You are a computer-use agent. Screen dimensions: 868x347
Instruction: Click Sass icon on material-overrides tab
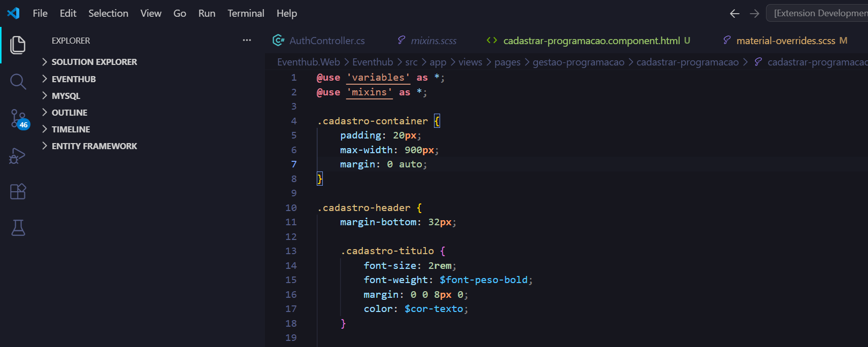[x=727, y=40]
